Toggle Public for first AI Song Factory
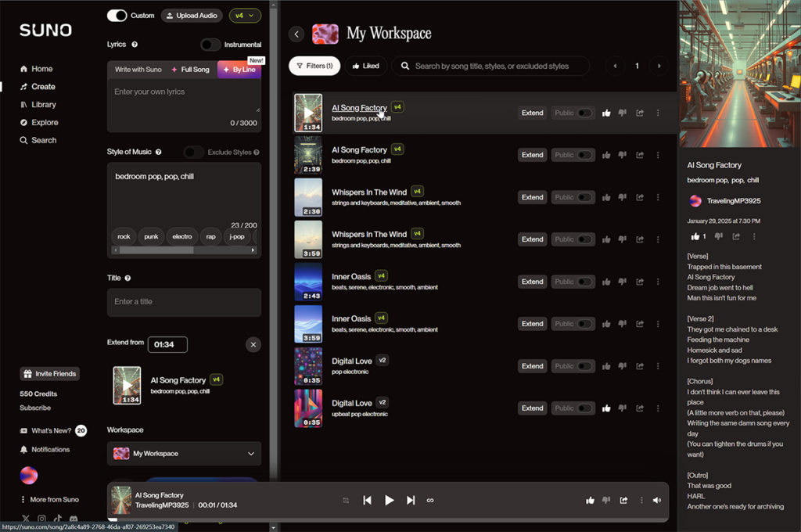 point(584,113)
